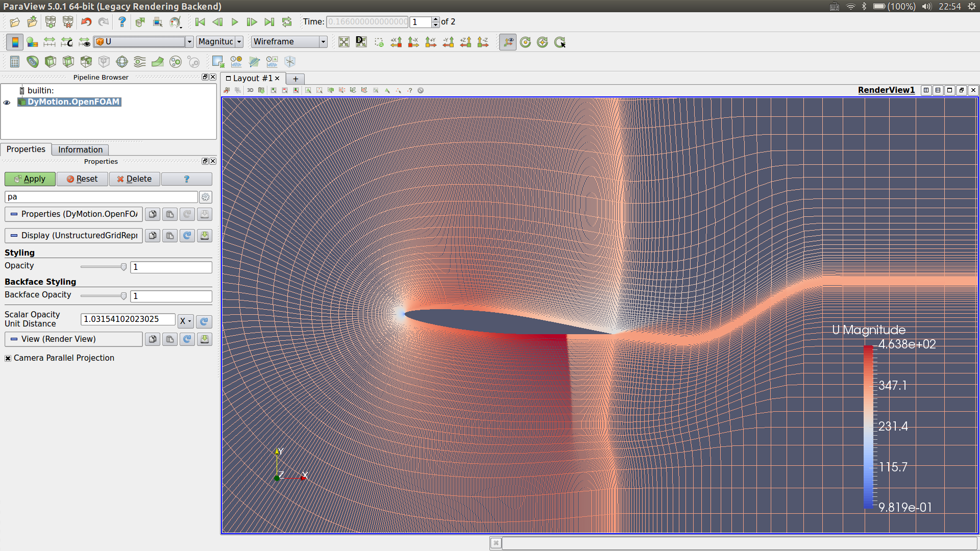Click the Plot Over Line icon
The width and height of the screenshot is (980, 551).
click(x=254, y=62)
